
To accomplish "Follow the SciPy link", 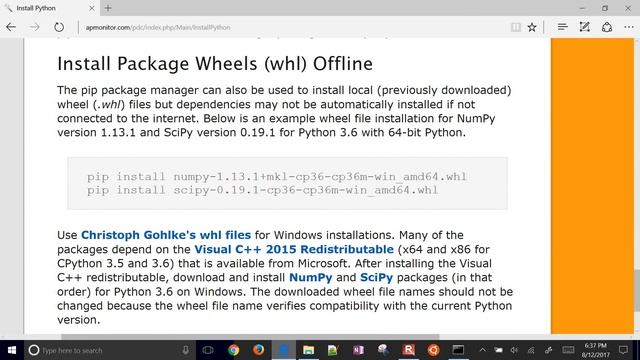I will (376, 278).
